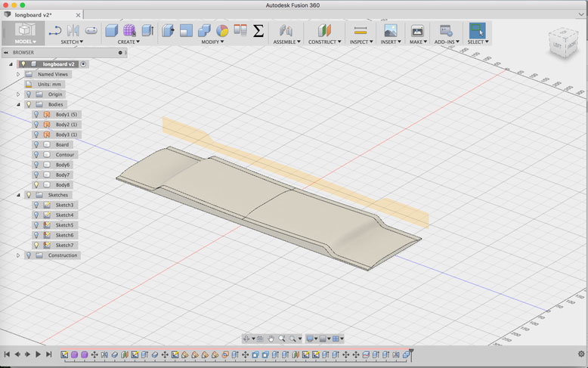Click the timeline settings gear icon
This screenshot has height=368, width=588.
(x=581, y=354)
